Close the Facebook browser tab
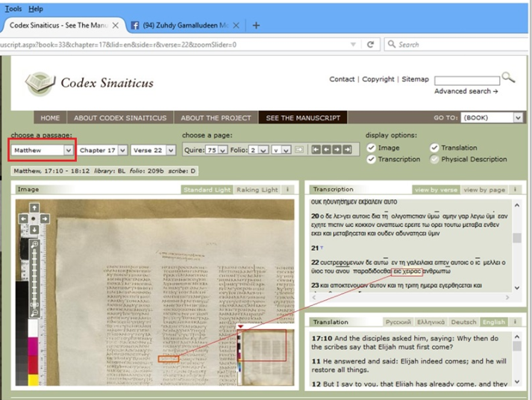 pos(236,25)
